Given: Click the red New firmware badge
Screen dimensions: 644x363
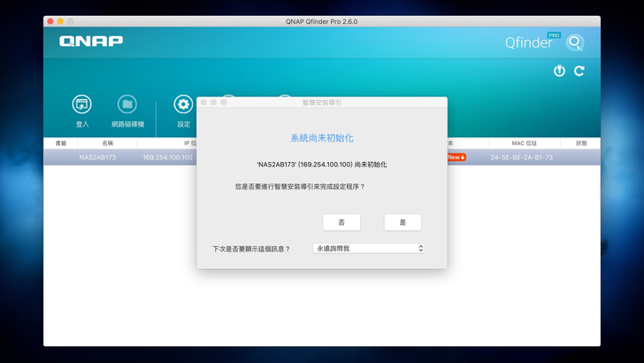Looking at the screenshot, I should click(x=456, y=158).
